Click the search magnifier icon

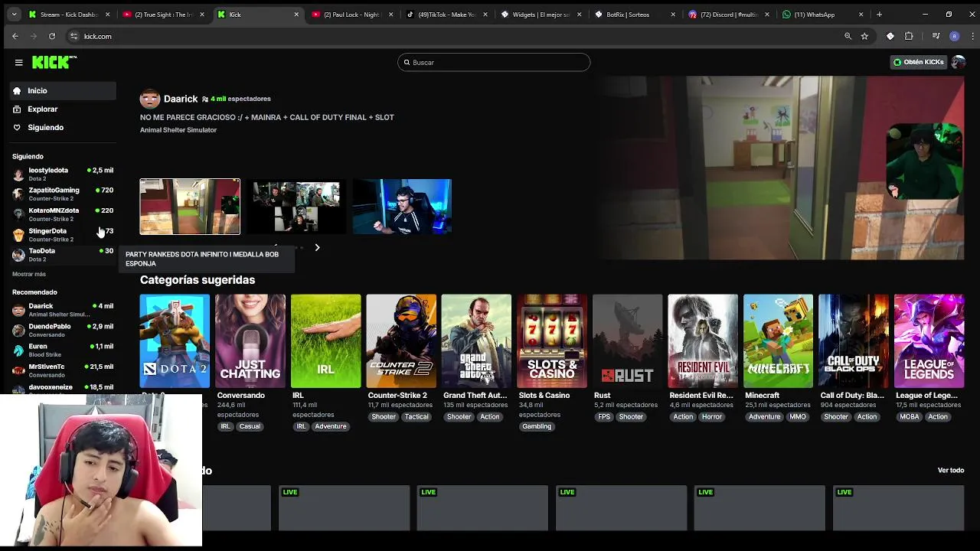(x=407, y=63)
